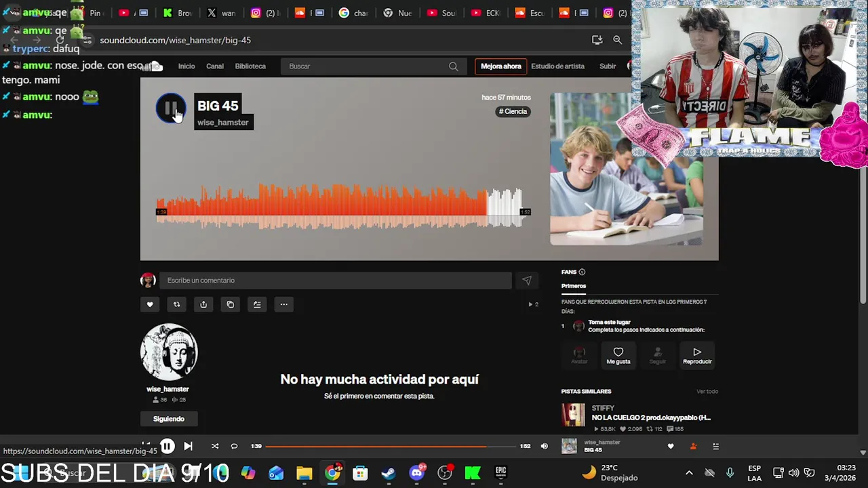Open Steam from the taskbar
Image resolution: width=868 pixels, height=488 pixels.
click(x=389, y=472)
